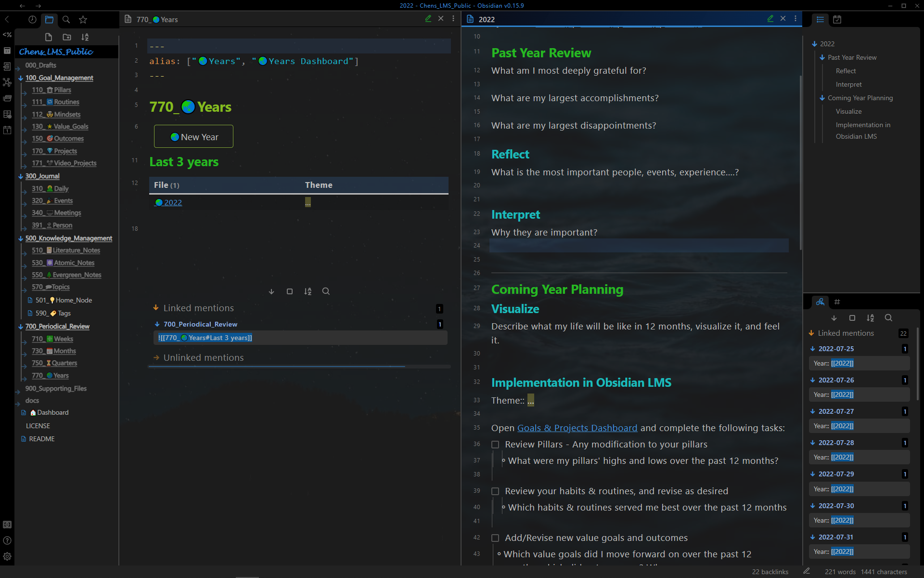Click the '22 backlinks' status bar item

click(x=770, y=572)
